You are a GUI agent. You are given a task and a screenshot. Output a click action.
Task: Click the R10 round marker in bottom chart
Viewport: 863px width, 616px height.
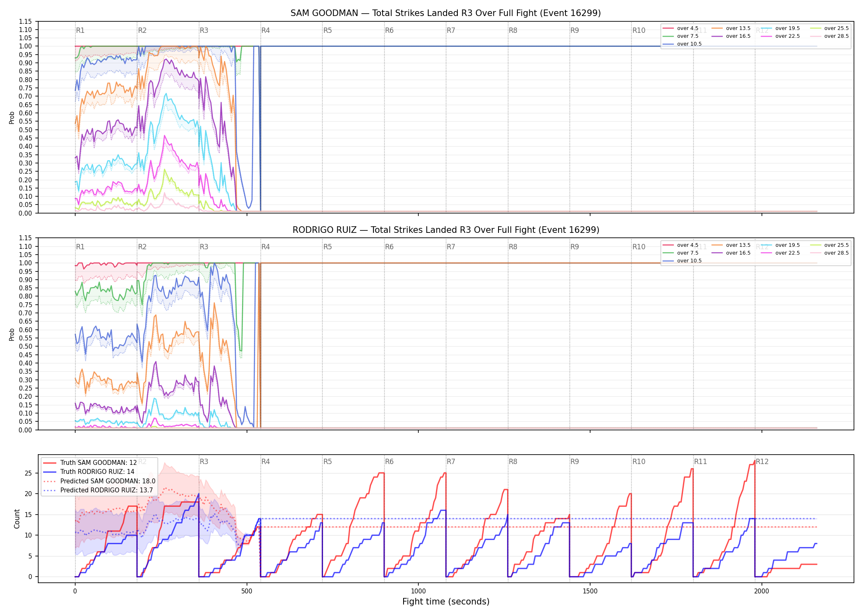[x=639, y=462]
